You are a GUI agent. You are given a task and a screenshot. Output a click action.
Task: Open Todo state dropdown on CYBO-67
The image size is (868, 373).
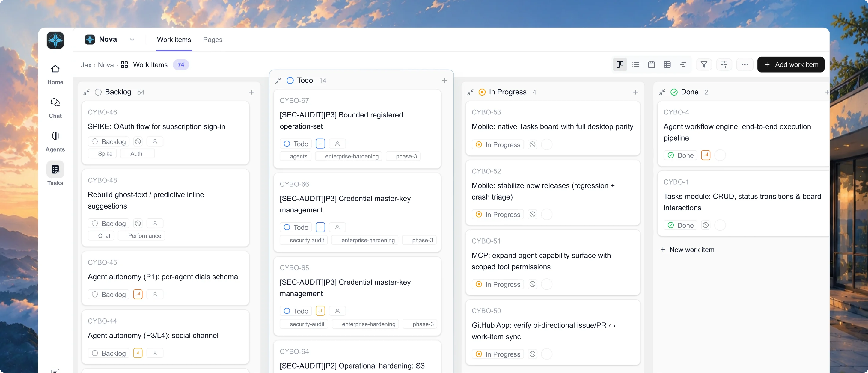coord(296,144)
